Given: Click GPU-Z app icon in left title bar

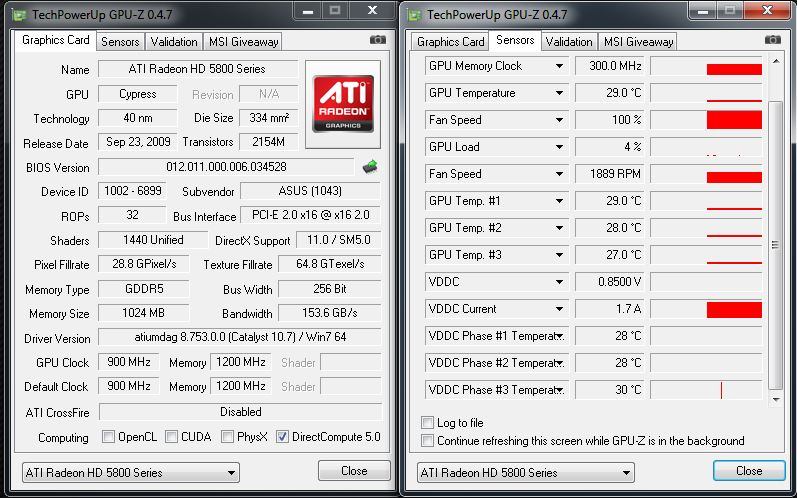Looking at the screenshot, I should click(x=19, y=15).
